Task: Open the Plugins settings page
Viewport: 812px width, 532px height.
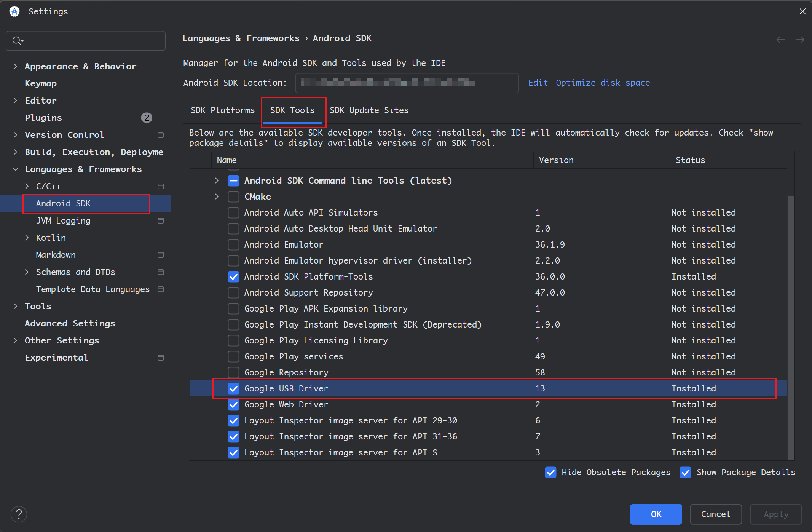Action: [x=43, y=118]
